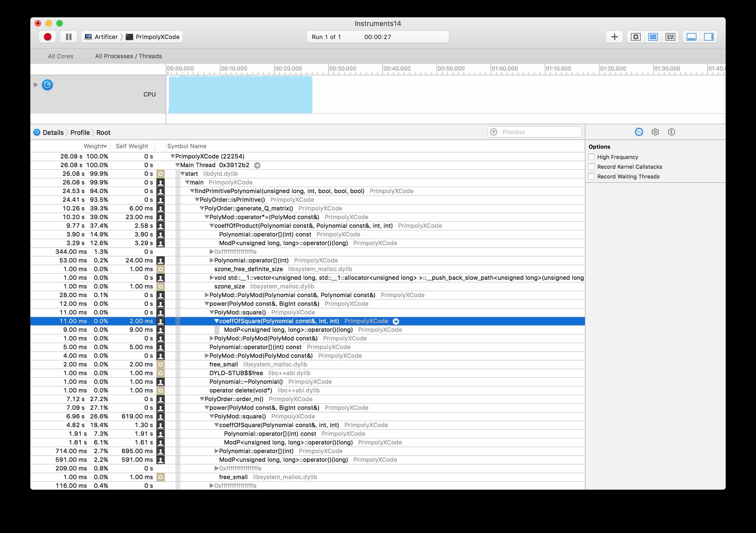Image resolution: width=756 pixels, height=533 pixels.
Task: Click the red Record button
Action: click(47, 37)
